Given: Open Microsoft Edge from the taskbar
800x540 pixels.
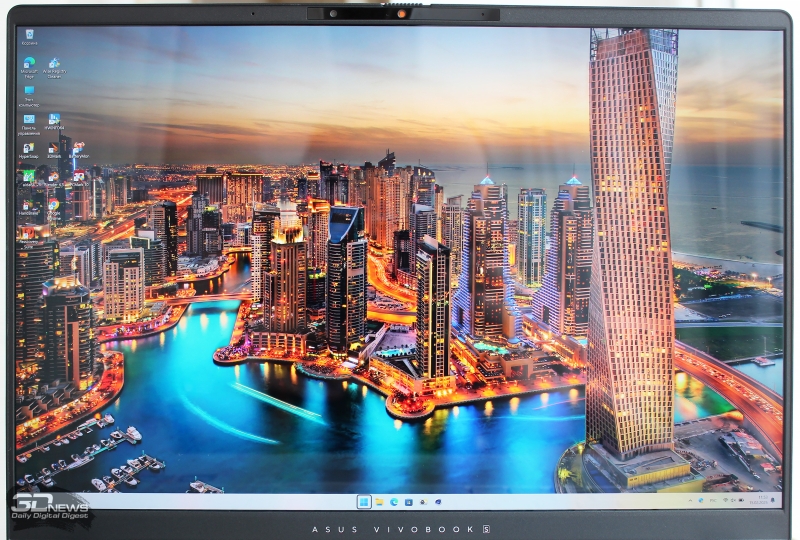Looking at the screenshot, I should coord(394,500).
